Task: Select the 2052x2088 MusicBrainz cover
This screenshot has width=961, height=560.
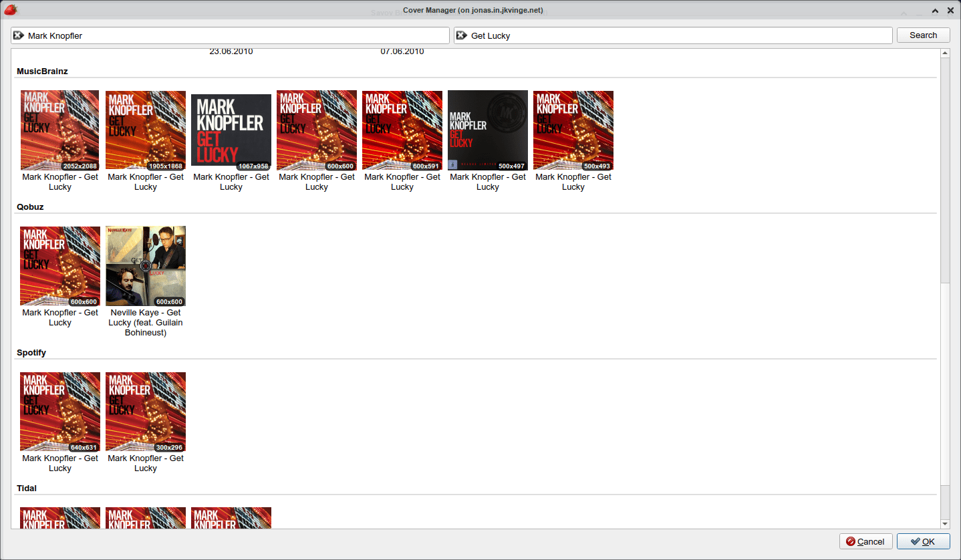Action: tap(60, 130)
